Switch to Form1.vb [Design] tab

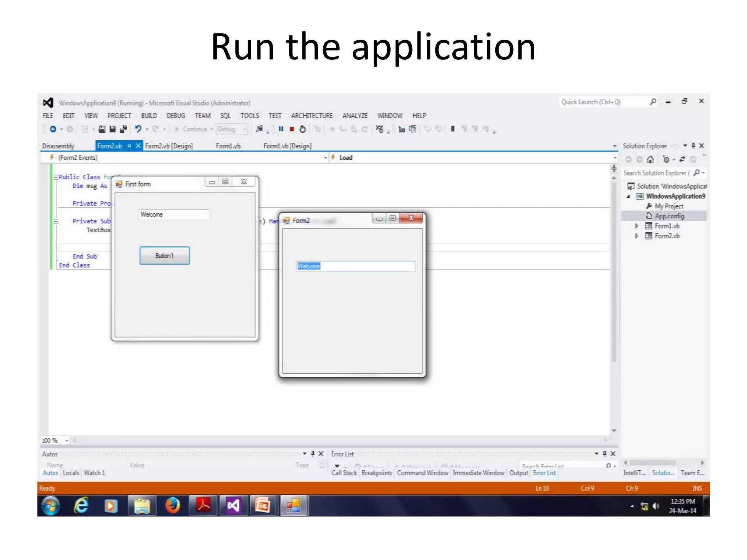(287, 146)
